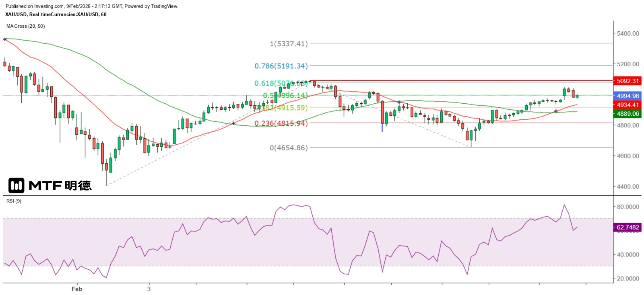Click the red 5092.31 price tag
Image resolution: width=644 pixels, height=295 pixels.
click(x=627, y=81)
